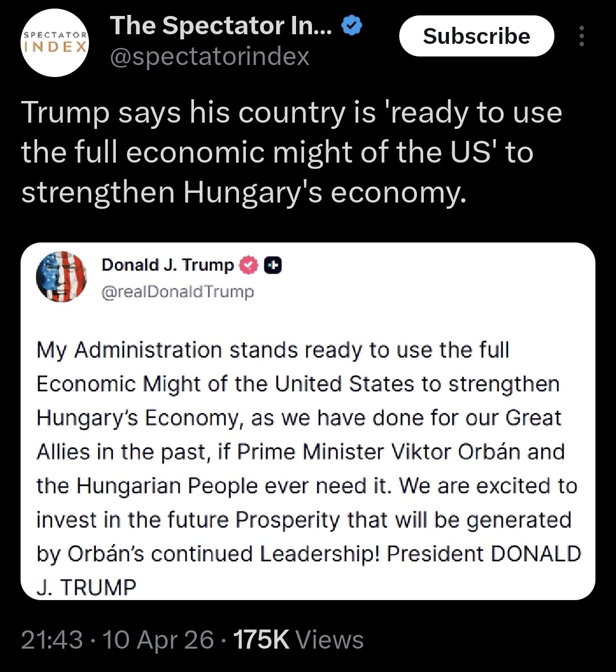Open The Spectator In... display name

220,26
